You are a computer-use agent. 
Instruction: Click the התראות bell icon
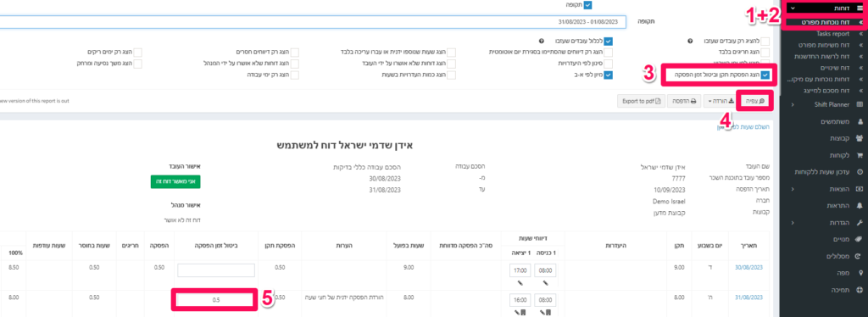point(860,205)
